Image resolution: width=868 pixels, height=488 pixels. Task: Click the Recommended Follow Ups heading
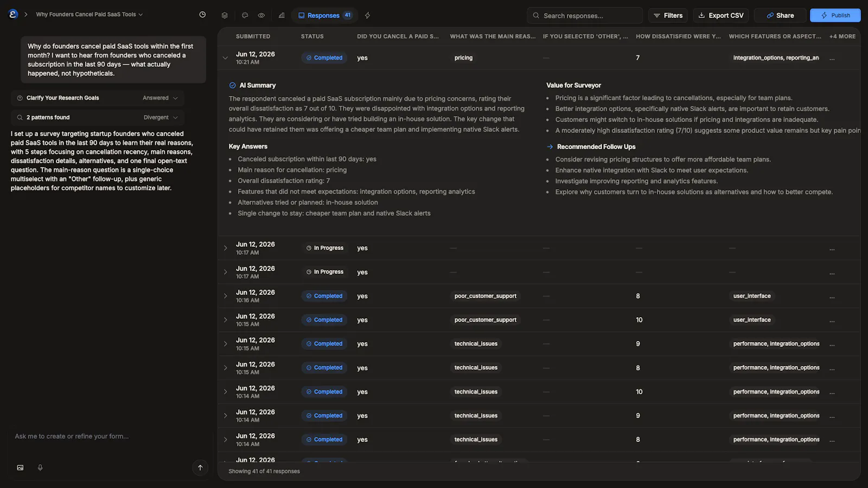596,147
